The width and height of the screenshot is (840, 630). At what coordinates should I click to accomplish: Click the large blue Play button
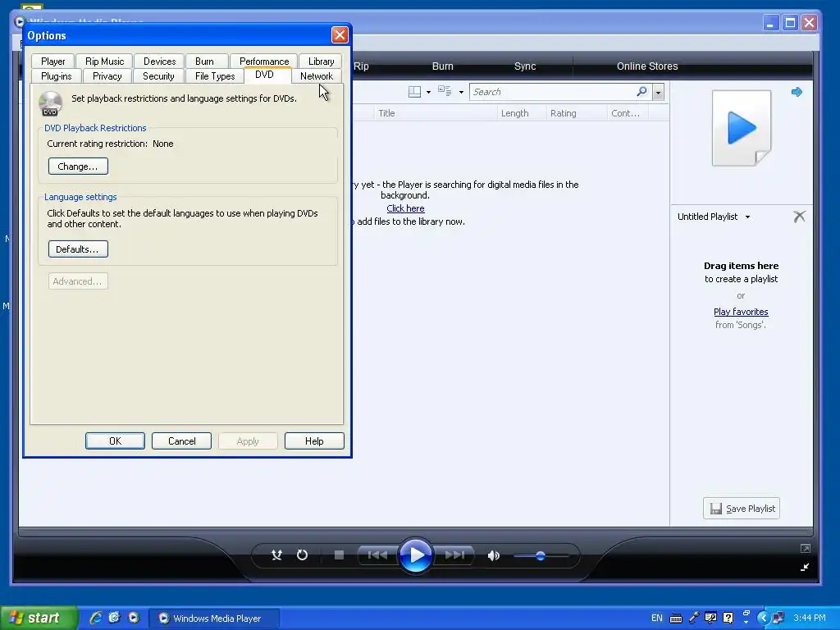[x=415, y=555]
